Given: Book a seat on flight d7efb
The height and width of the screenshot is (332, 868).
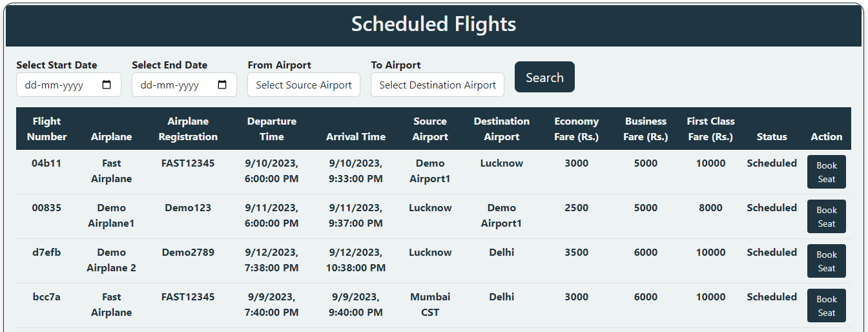Looking at the screenshot, I should click(826, 261).
